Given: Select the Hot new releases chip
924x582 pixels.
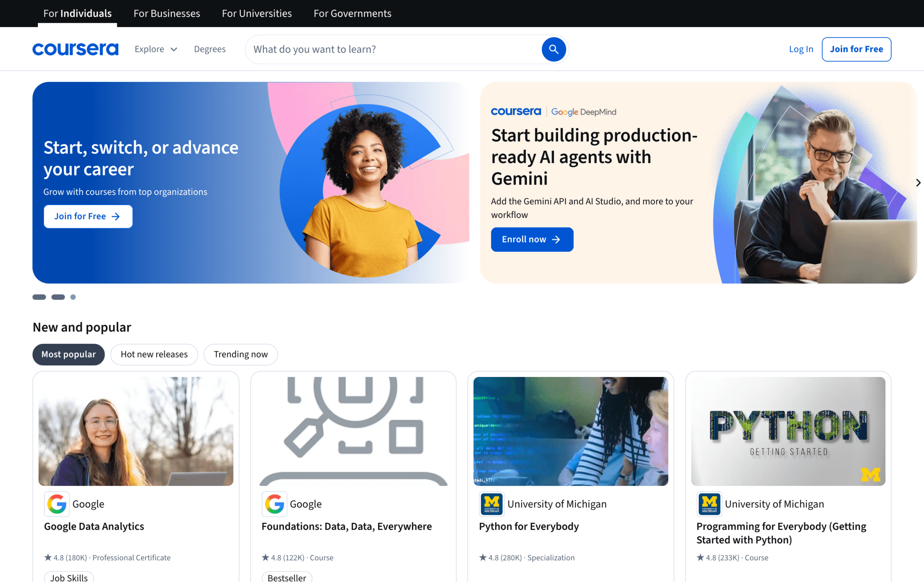Looking at the screenshot, I should (x=154, y=354).
